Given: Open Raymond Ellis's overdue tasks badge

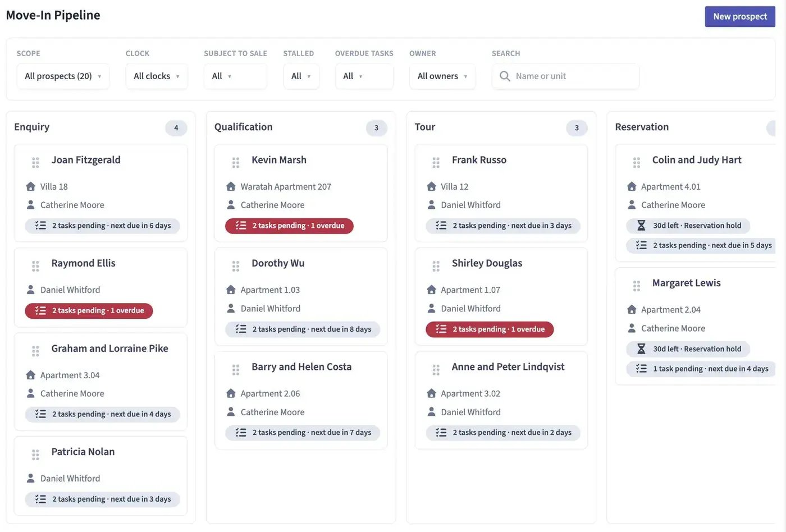Looking at the screenshot, I should [x=89, y=310].
